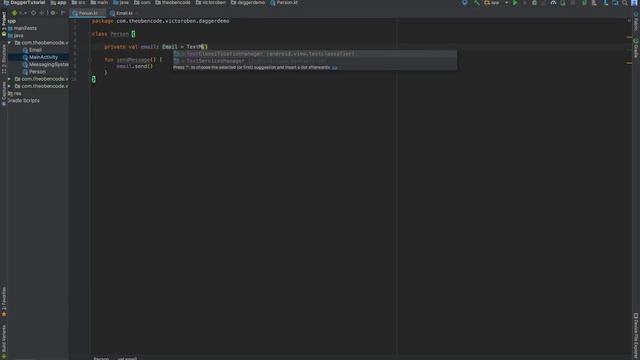
Task: Toggle the Device File Explorer tool window
Action: tap(636, 336)
